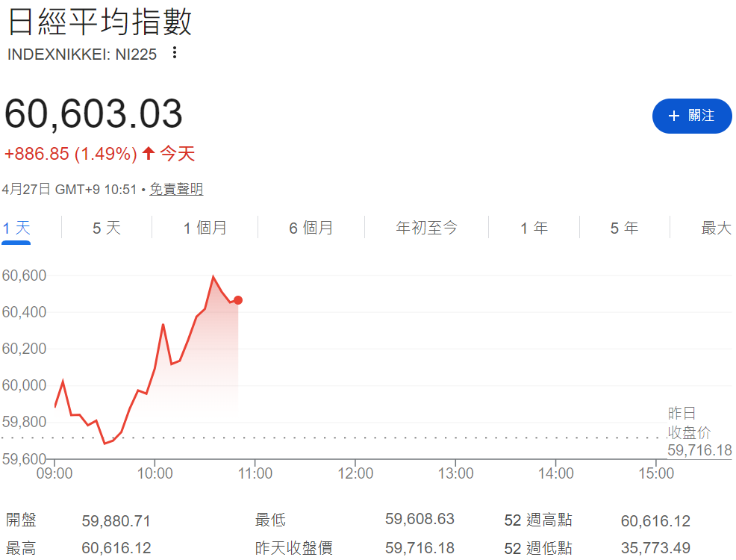The height and width of the screenshot is (560, 736).
Task: Open the 免責聲明 disclaimer link
Action: (176, 189)
